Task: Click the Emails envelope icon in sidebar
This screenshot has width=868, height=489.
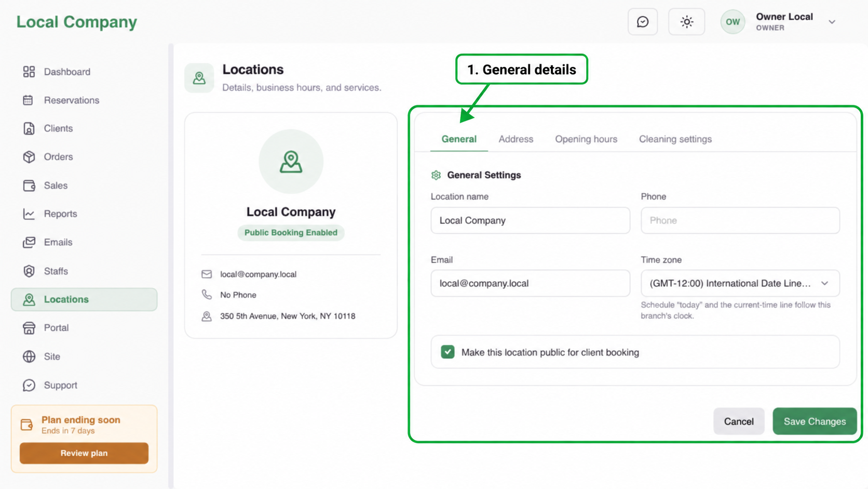Action: (x=29, y=242)
